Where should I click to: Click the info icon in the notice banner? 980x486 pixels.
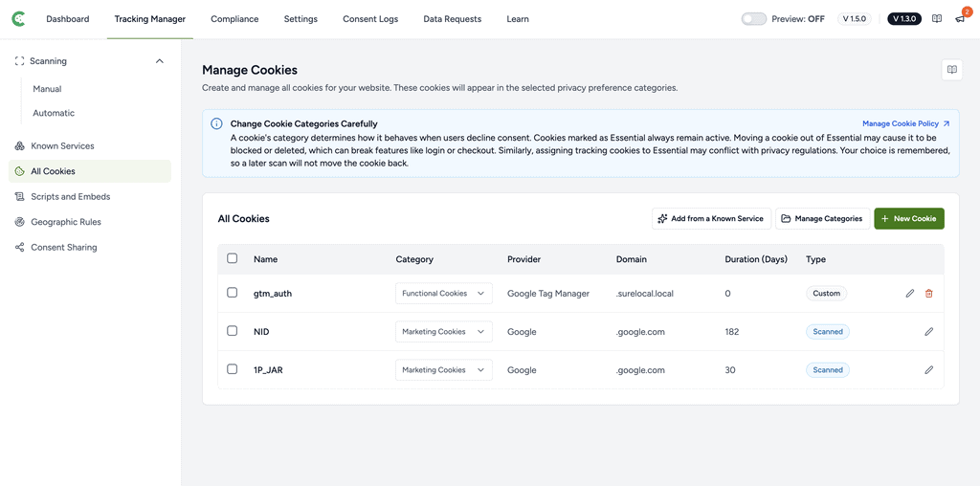pyautogui.click(x=216, y=123)
